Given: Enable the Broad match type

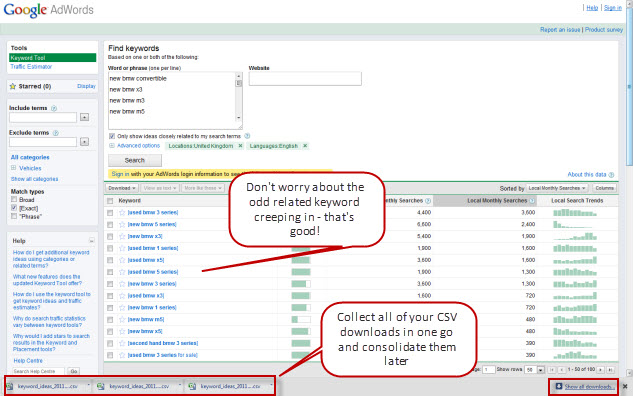Looking at the screenshot, I should click(x=14, y=199).
